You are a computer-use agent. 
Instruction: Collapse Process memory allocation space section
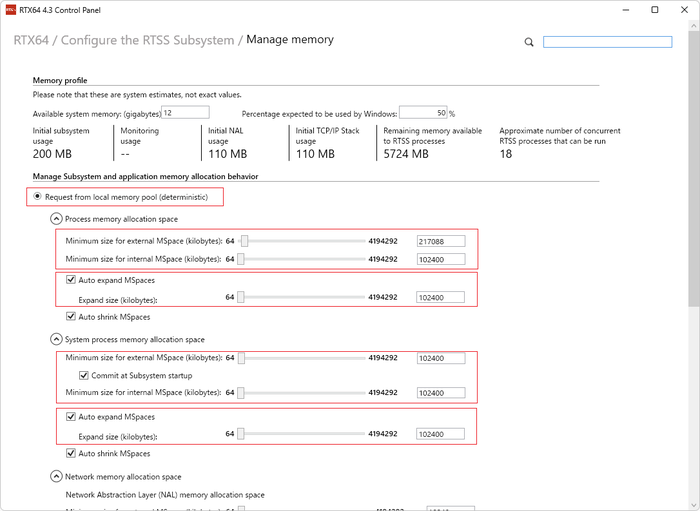coord(56,219)
